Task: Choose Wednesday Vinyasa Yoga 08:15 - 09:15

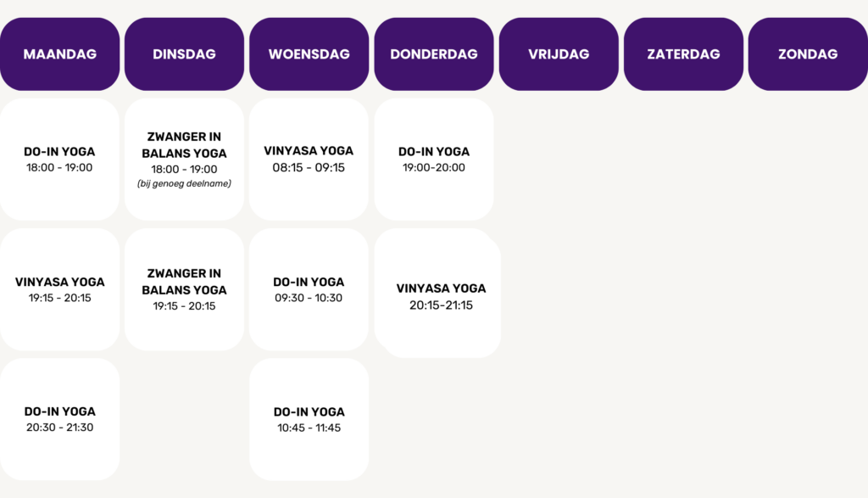Action: point(309,159)
